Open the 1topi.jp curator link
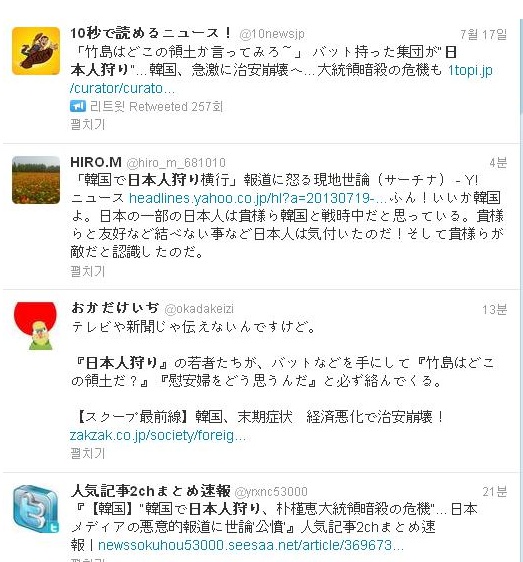Screen dimensions: 523x562 coord(281,79)
